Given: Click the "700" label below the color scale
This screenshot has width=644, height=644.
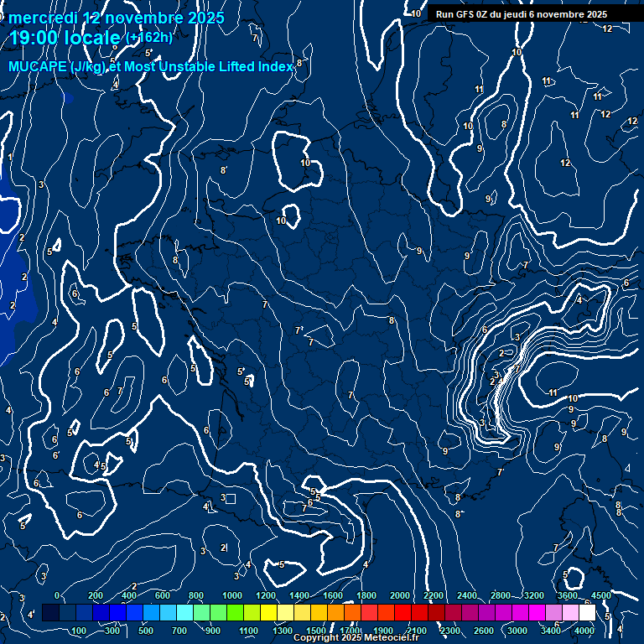Looking at the screenshot, I should pos(179,631).
